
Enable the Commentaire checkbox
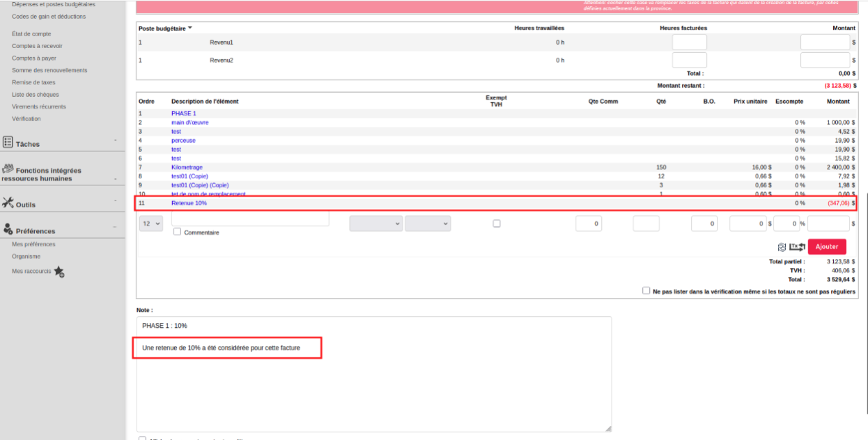click(177, 232)
